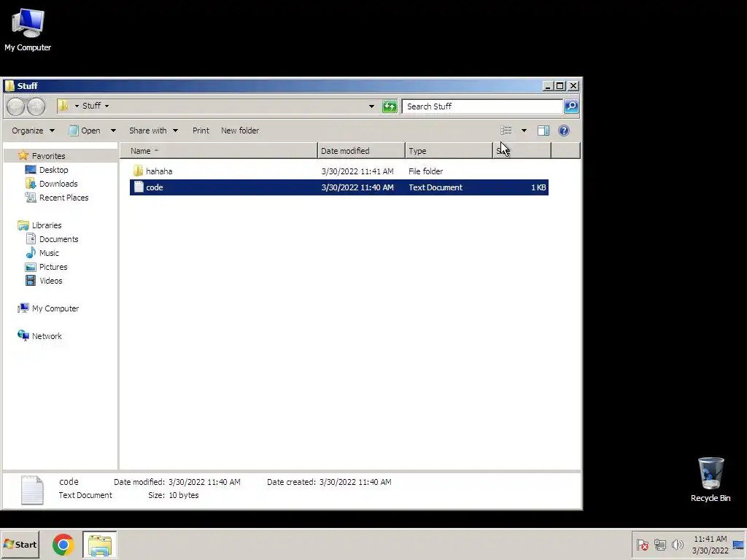Open Action Center flag tray icon
Image resolution: width=747 pixels, height=560 pixels.
click(x=642, y=544)
